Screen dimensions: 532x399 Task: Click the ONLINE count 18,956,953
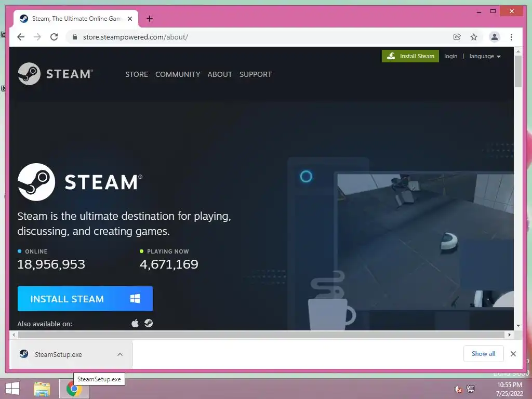(51, 264)
